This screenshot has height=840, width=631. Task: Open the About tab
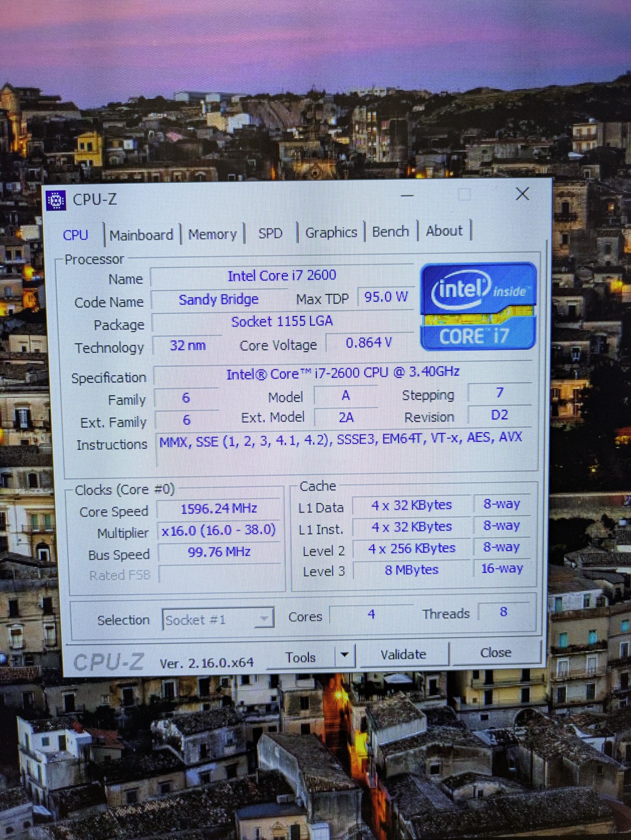[444, 231]
